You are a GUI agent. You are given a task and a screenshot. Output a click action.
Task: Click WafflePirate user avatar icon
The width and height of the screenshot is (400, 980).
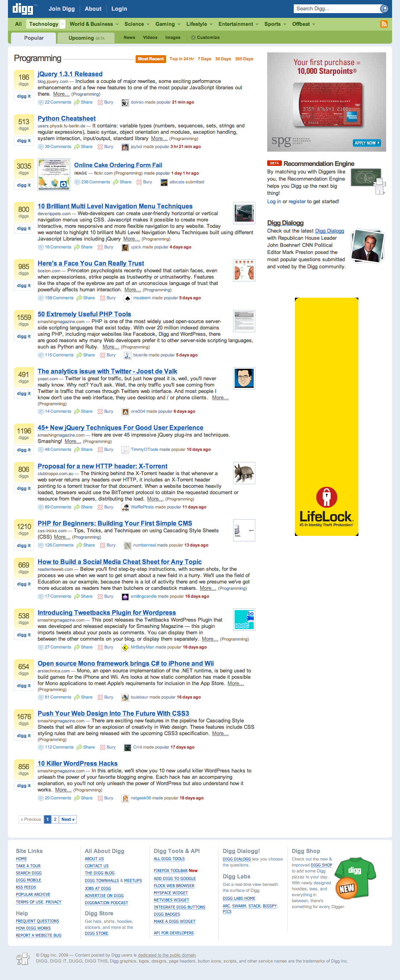125,507
